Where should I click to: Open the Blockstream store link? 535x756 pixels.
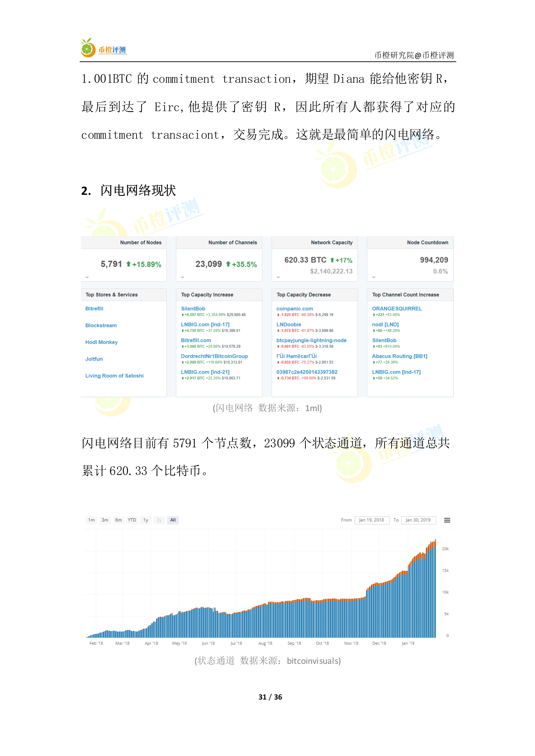click(x=101, y=325)
